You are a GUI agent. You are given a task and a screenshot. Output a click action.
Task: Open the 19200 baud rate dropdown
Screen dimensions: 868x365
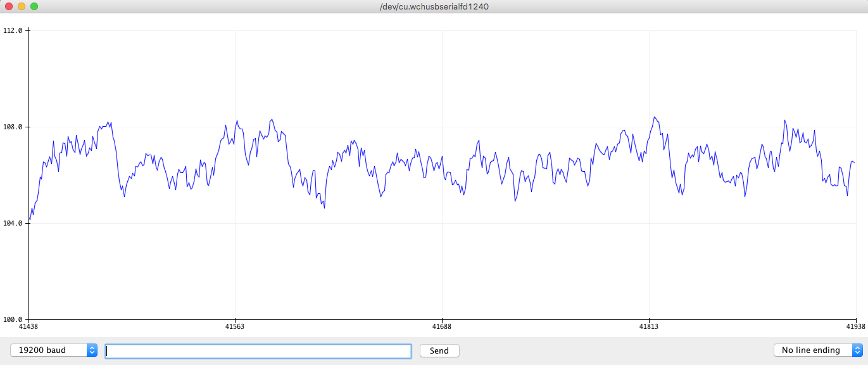click(x=54, y=350)
